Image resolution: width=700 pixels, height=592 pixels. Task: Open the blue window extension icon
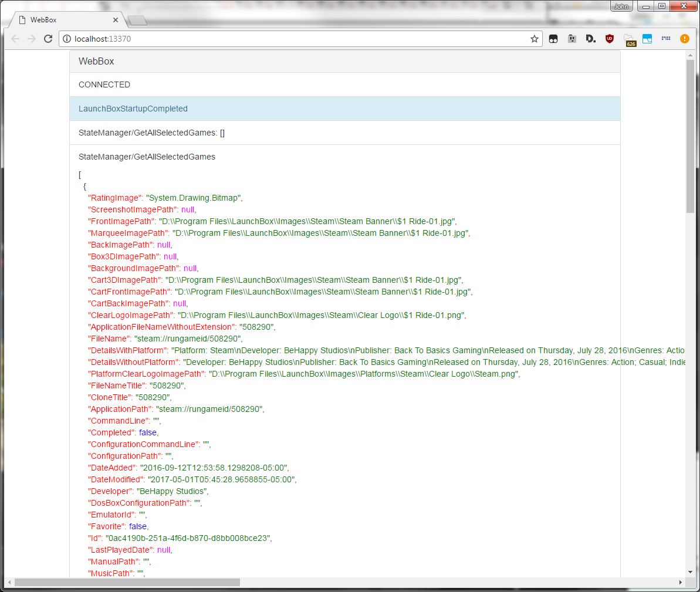coord(647,39)
